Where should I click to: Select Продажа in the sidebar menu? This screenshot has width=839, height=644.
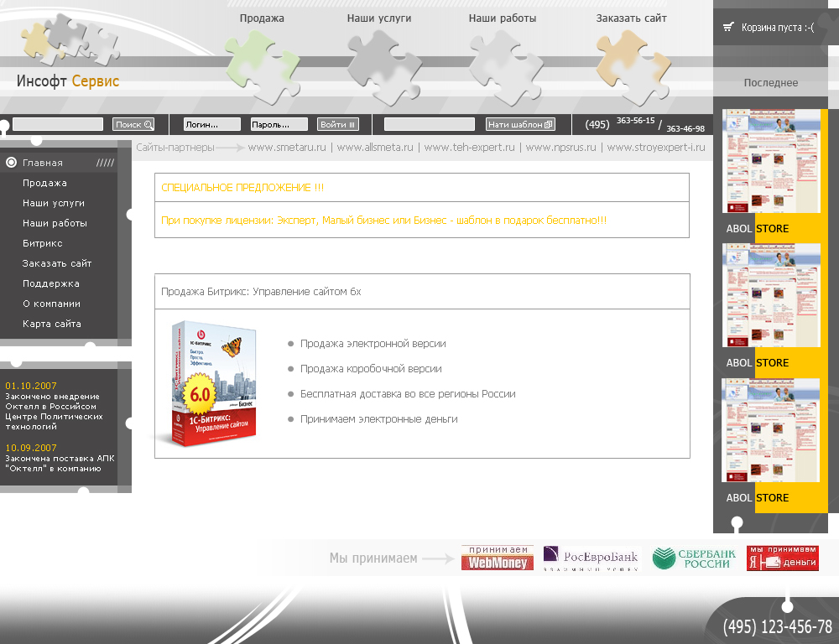coord(44,183)
